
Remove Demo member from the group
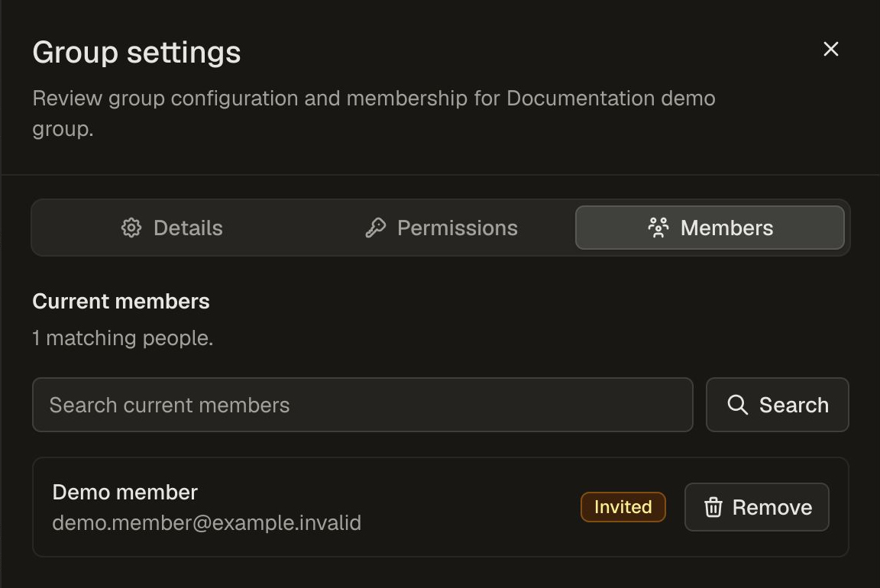coord(756,507)
